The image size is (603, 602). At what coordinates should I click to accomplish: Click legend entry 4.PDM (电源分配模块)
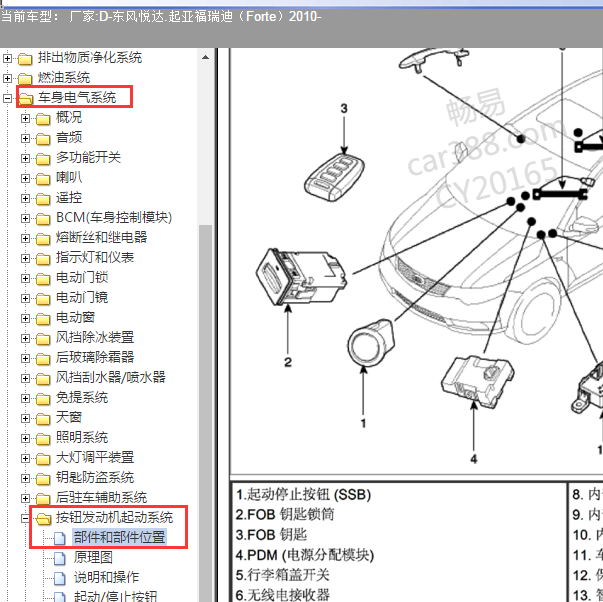[x=305, y=555]
